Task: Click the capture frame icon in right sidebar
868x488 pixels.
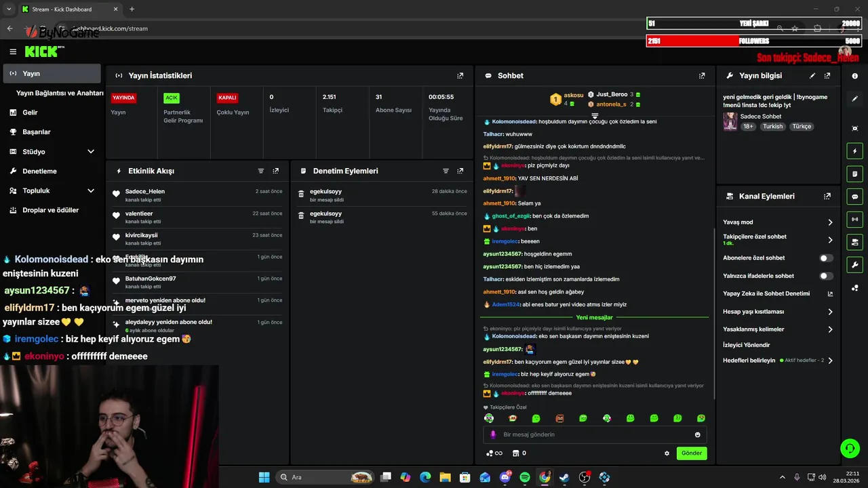Action: click(855, 129)
